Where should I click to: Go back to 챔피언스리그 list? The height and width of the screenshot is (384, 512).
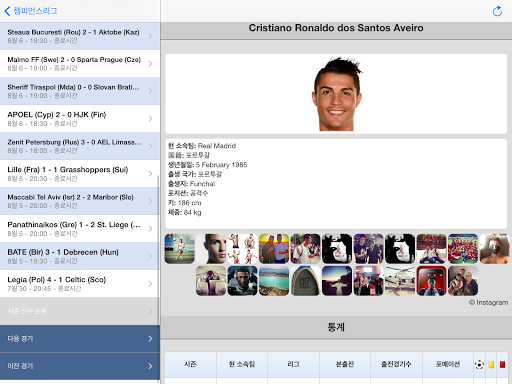tap(31, 11)
